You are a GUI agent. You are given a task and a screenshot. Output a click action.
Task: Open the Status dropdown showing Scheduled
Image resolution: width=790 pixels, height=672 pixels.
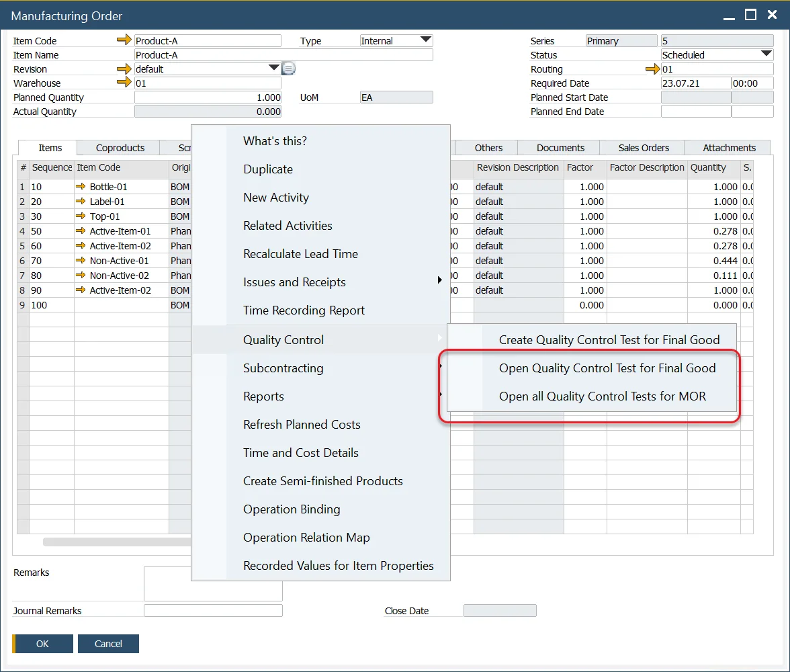pyautogui.click(x=766, y=55)
